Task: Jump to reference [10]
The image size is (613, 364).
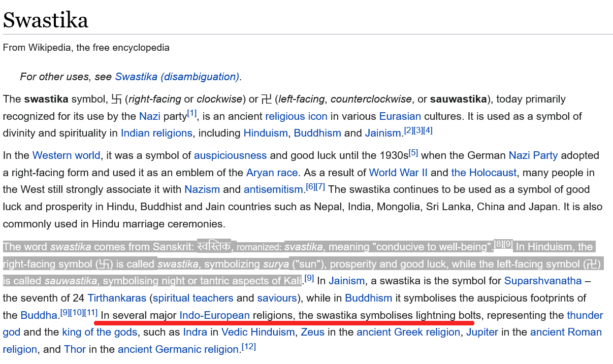Action: tap(76, 313)
